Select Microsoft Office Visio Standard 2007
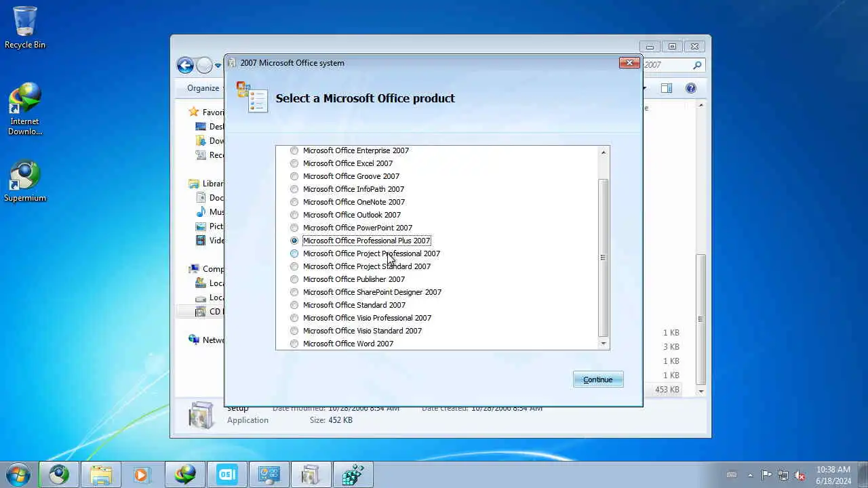 coord(294,331)
